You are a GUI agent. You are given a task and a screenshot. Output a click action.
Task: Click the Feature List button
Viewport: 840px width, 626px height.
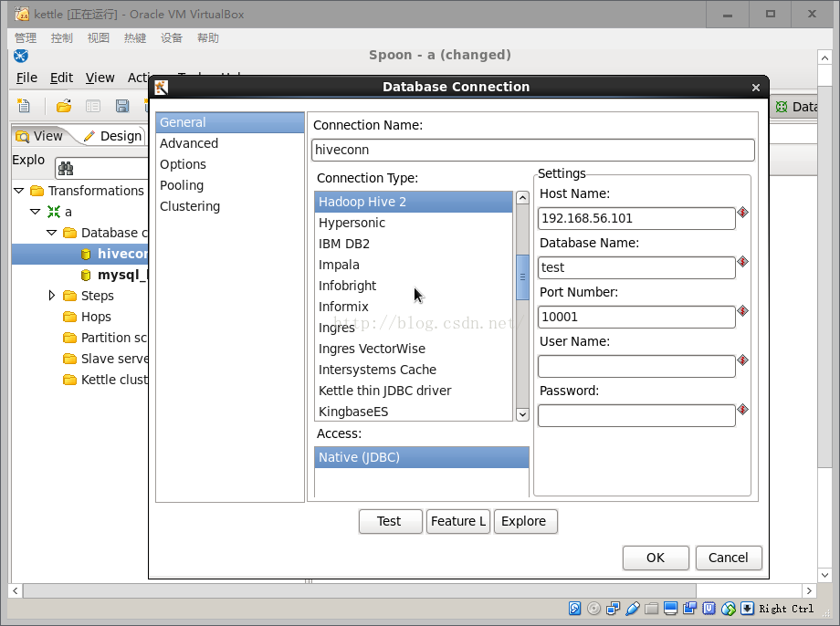(x=458, y=521)
